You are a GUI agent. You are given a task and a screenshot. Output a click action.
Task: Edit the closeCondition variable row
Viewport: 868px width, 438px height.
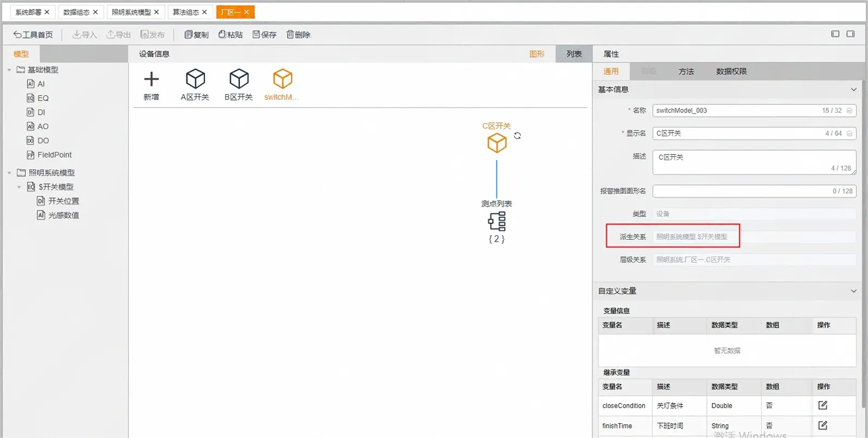click(823, 405)
